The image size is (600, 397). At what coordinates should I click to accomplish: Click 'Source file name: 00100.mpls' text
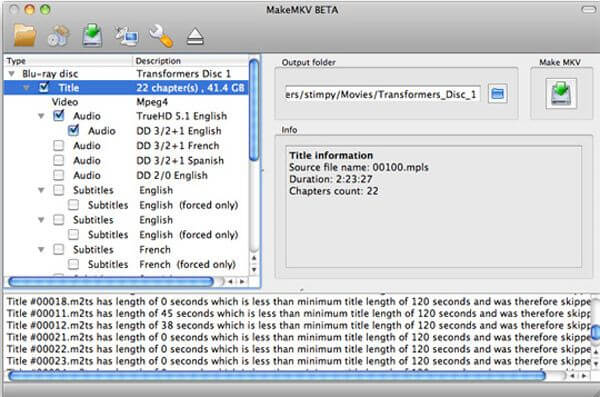[359, 167]
